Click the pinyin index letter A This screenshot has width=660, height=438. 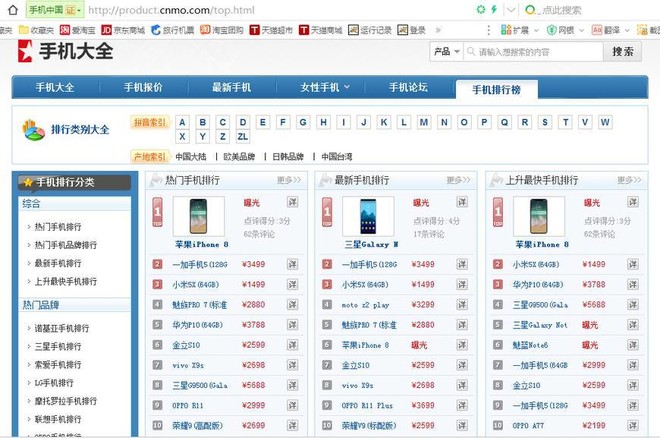click(182, 122)
